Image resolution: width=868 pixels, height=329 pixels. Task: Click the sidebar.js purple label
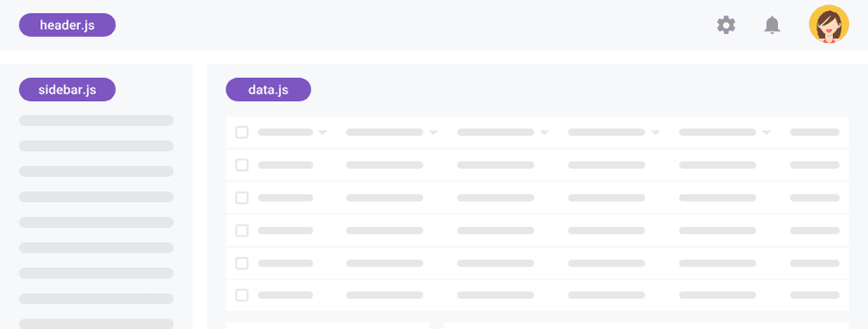[67, 90]
